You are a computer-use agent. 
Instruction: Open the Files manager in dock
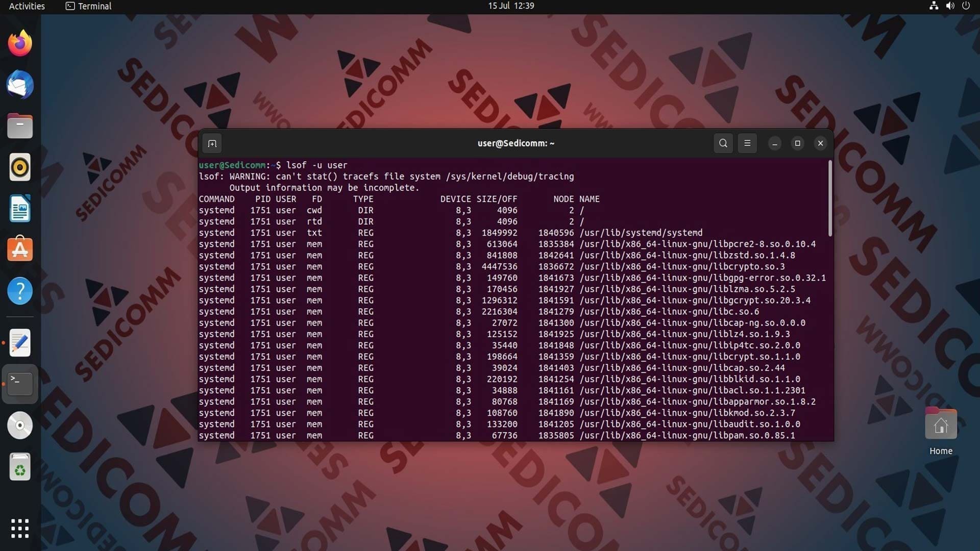[x=20, y=126]
